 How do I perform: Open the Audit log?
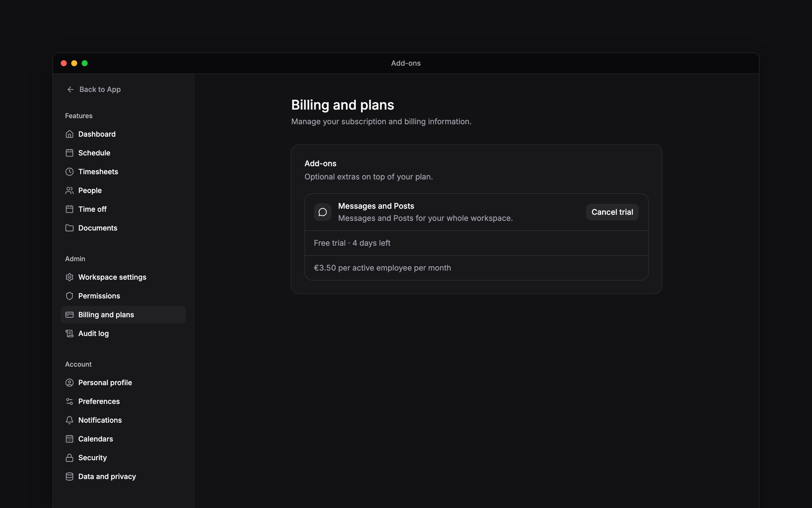click(123, 334)
